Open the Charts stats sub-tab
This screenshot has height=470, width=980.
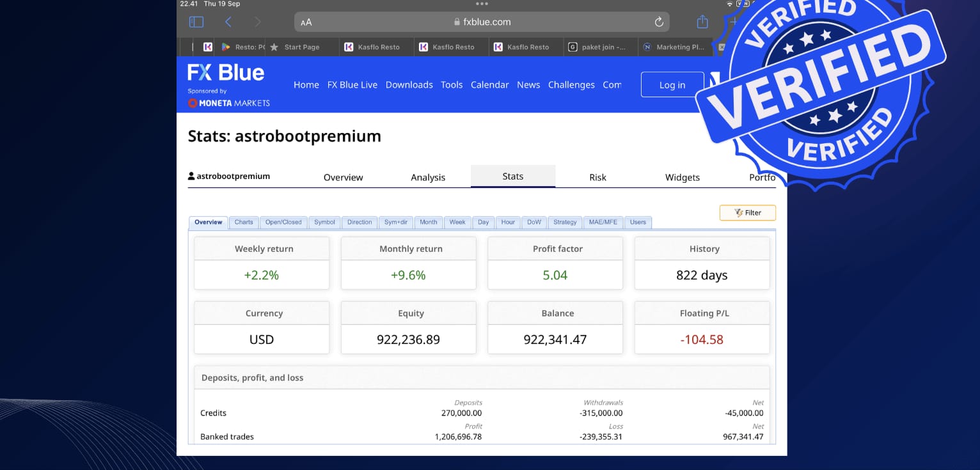[x=244, y=223]
